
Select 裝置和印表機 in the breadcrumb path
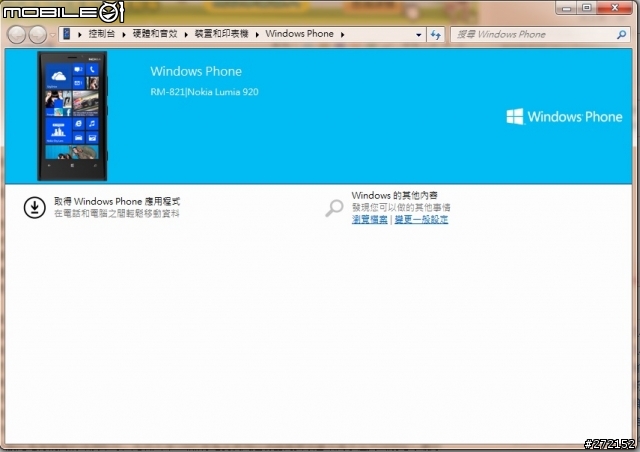(x=221, y=34)
